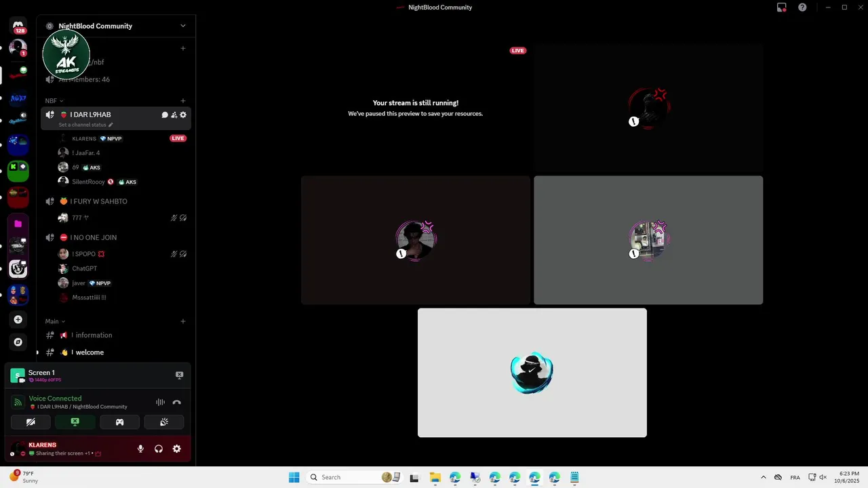Open noise suppression waveform icon
Image resolution: width=868 pixels, height=488 pixels.
161,402
